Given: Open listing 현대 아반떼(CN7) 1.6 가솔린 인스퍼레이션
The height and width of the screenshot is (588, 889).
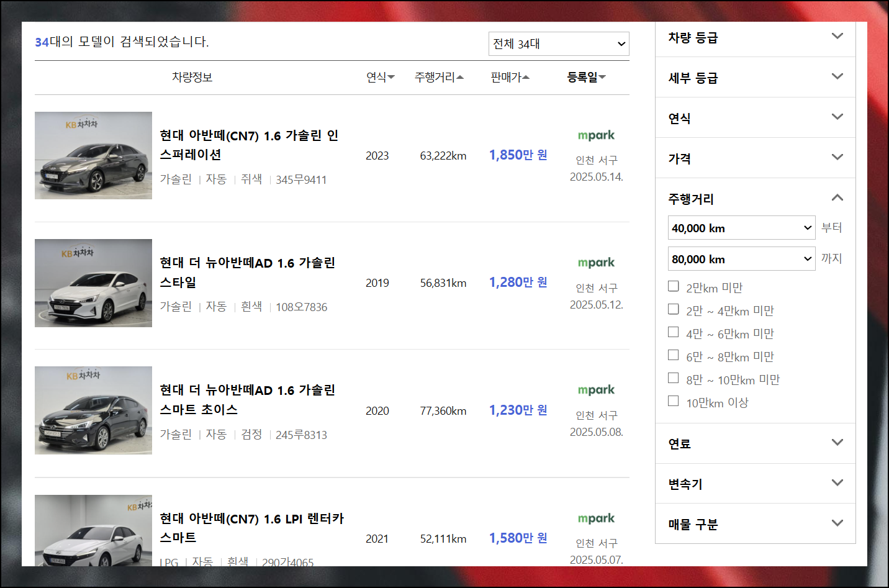Looking at the screenshot, I should pyautogui.click(x=249, y=145).
